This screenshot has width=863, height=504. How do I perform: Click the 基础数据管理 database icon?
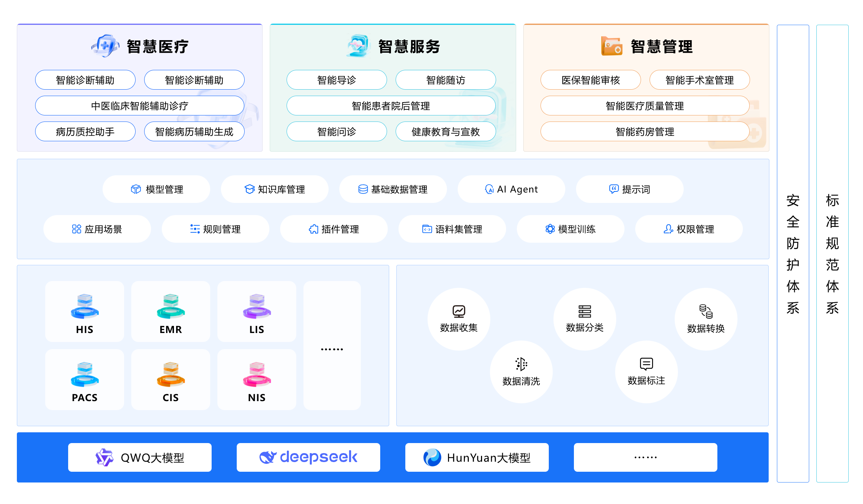click(363, 189)
